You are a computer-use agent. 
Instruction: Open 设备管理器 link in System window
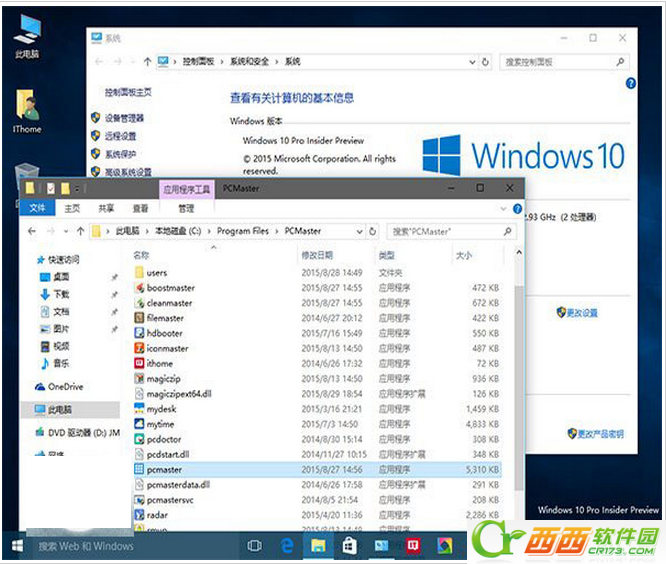click(x=124, y=118)
